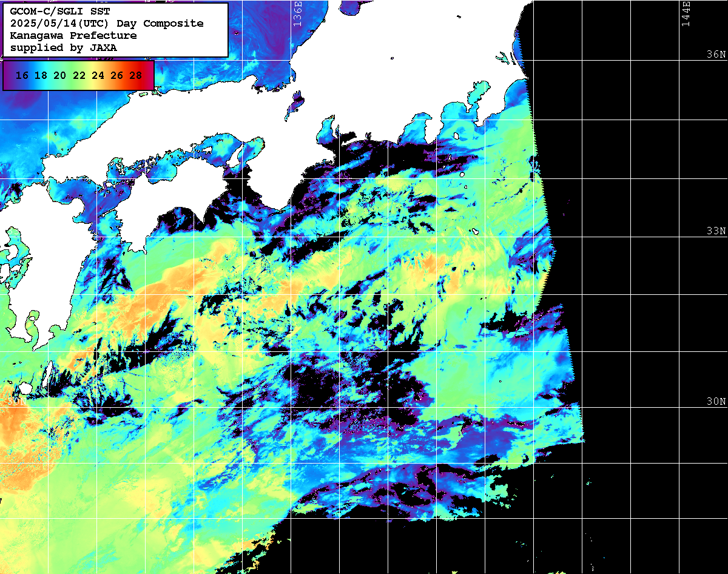The width and height of the screenshot is (728, 574).
Task: Click the 33N latitude label
Action: coord(716,231)
